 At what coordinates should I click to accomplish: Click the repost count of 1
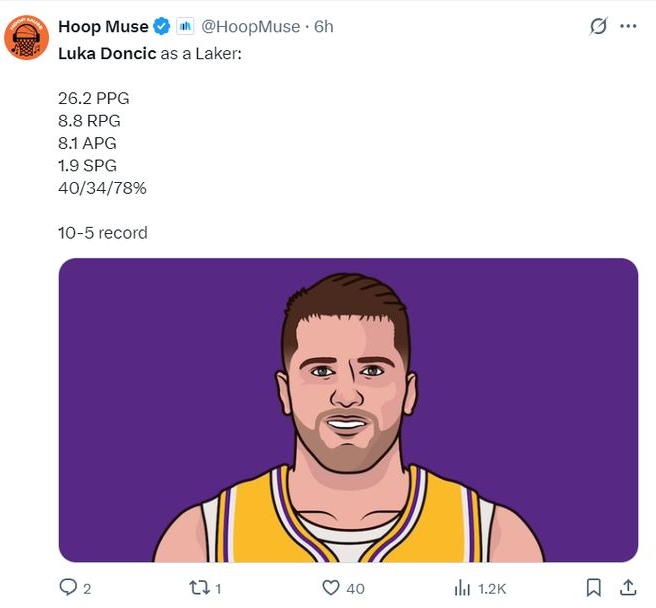pyautogui.click(x=218, y=588)
